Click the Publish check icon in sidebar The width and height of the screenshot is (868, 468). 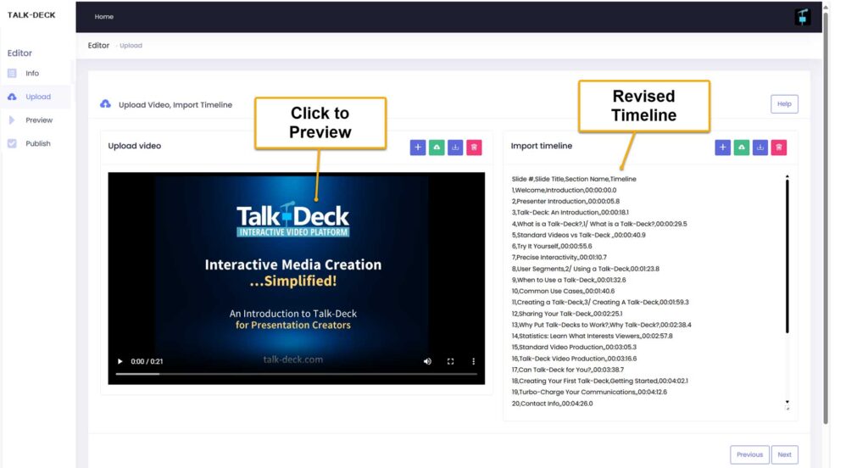pos(12,143)
